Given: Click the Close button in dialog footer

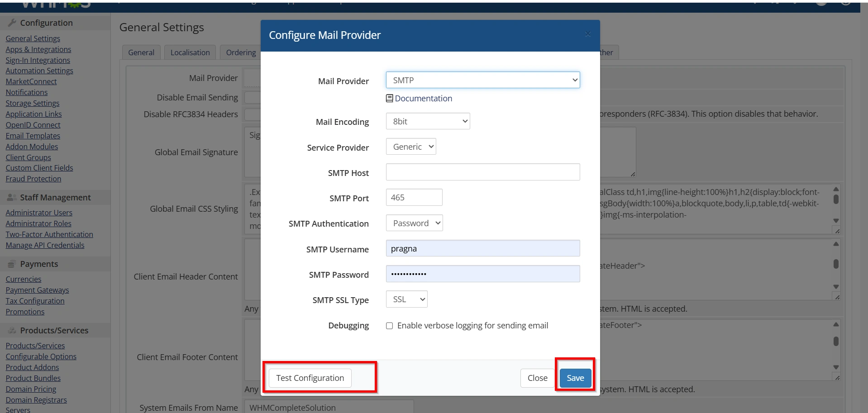Looking at the screenshot, I should (x=537, y=378).
